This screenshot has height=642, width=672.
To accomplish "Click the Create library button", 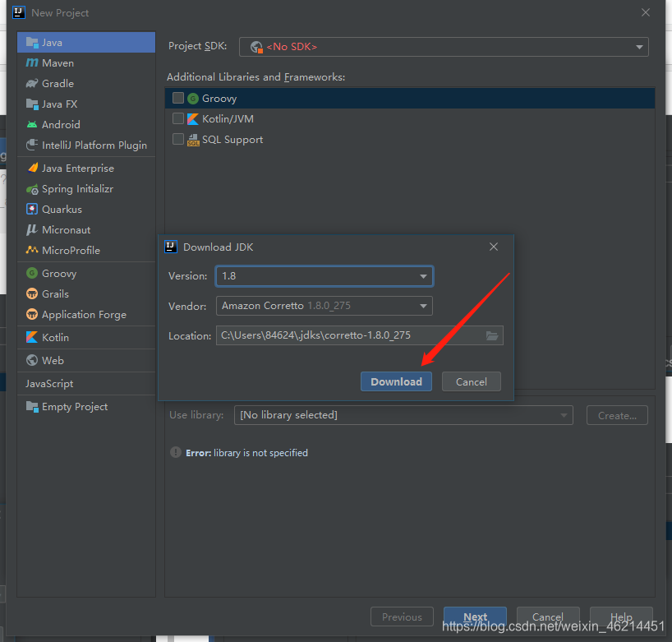I will click(x=617, y=415).
